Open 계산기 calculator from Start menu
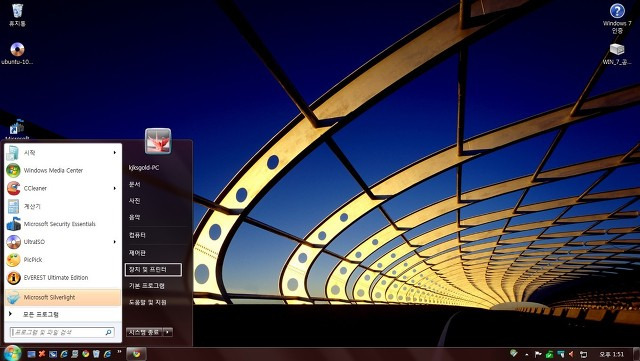The image size is (640, 361). (63, 206)
